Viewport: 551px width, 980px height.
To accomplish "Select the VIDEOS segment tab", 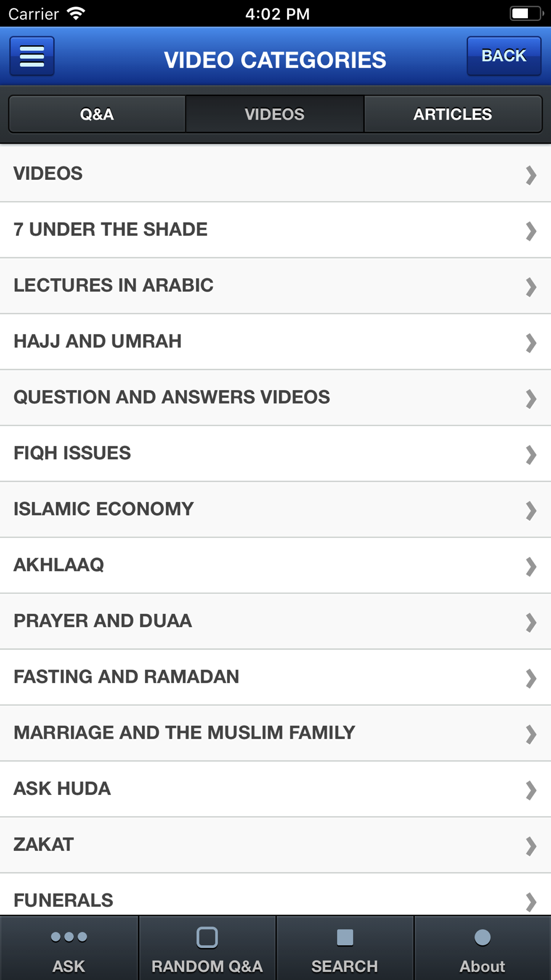I will (x=274, y=114).
